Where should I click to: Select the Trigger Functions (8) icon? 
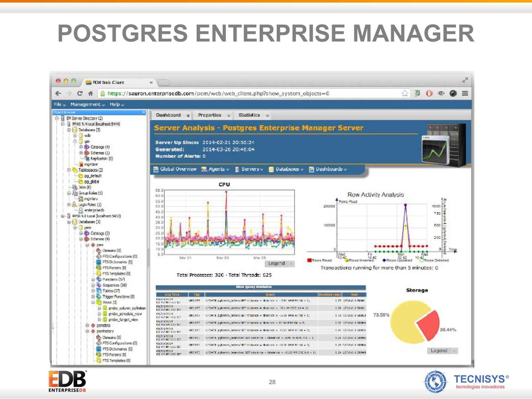coord(99,297)
